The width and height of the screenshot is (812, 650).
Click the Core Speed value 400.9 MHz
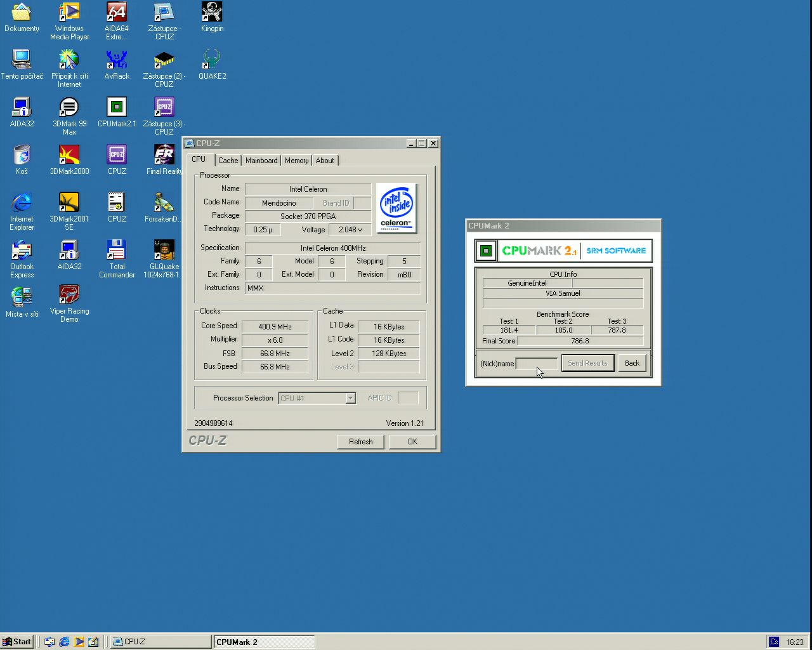275,327
